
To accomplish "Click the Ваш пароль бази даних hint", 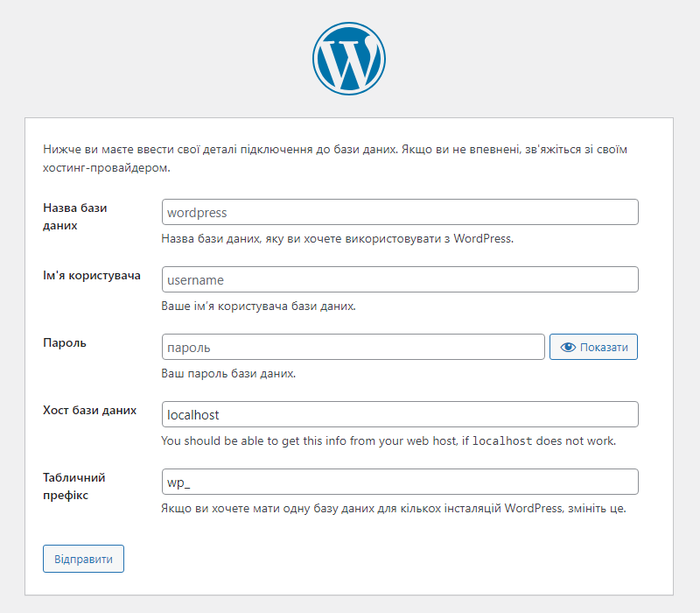I will click(229, 374).
